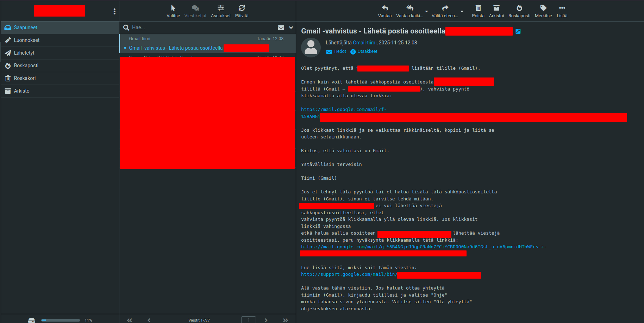
Task: Activate Valitse selection mode cursor
Action: pyautogui.click(x=173, y=8)
